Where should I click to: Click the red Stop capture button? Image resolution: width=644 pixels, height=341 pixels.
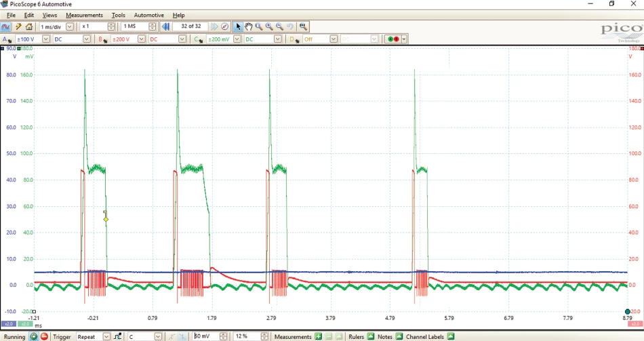coord(44,337)
